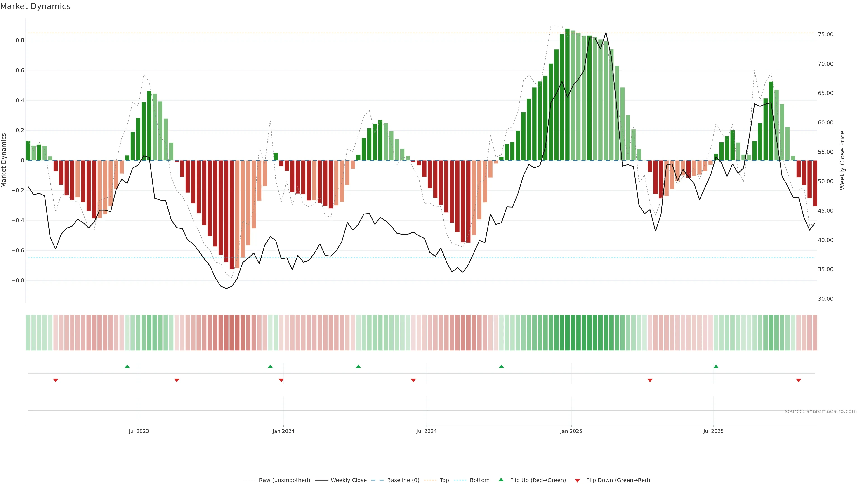The height and width of the screenshot is (488, 868).
Task: Click the Jan 2025 x-axis label
Action: [x=571, y=431]
